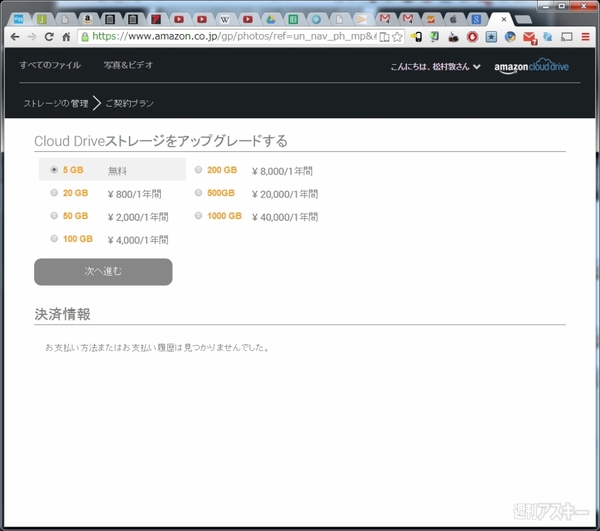Switch to the blue Google search tab
The height and width of the screenshot is (531, 600).
click(x=476, y=19)
